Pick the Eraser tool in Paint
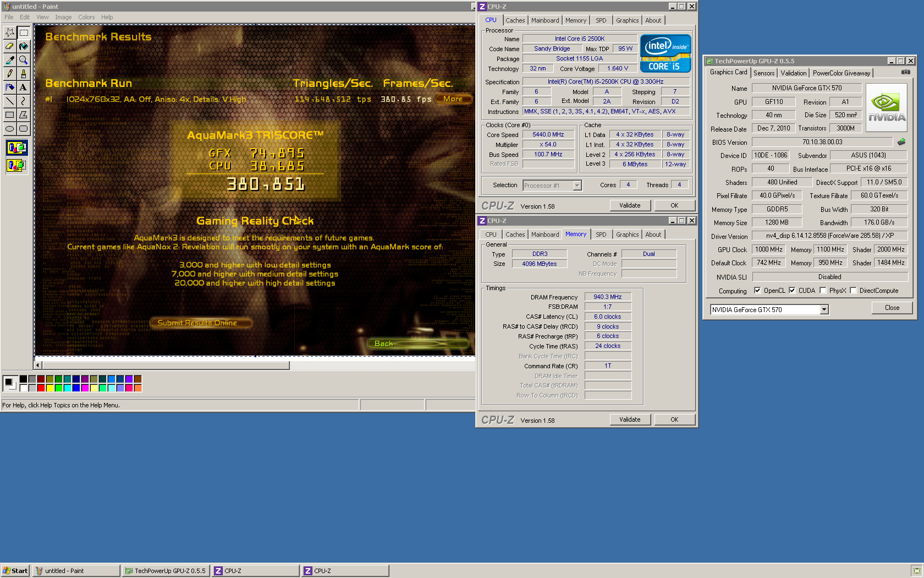Screen dimensions: 924x578 pyautogui.click(x=10, y=46)
